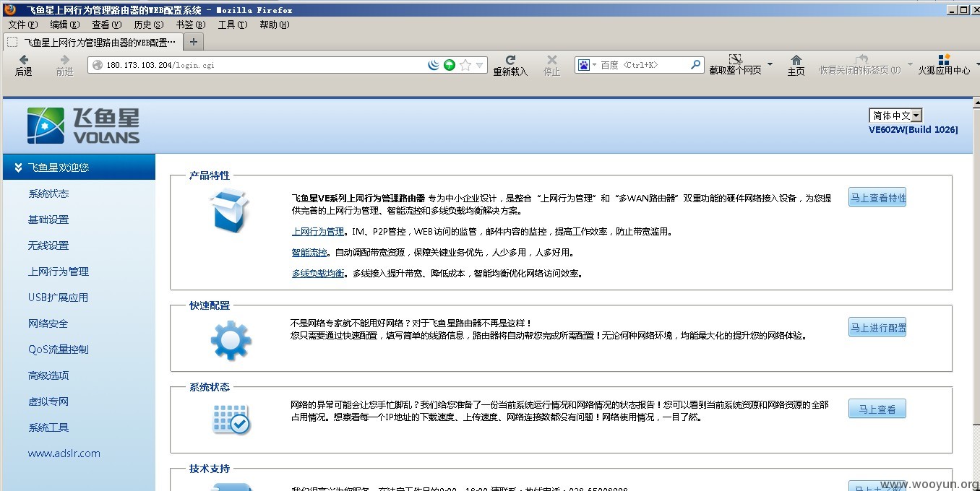
Task: Open the 历史 menu
Action: [x=148, y=25]
